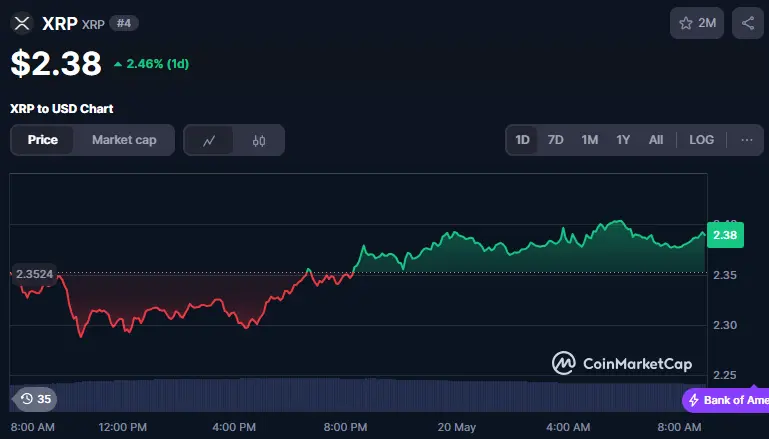Click the XRP coin logo icon
The height and width of the screenshot is (439, 769).
pyautogui.click(x=22, y=23)
